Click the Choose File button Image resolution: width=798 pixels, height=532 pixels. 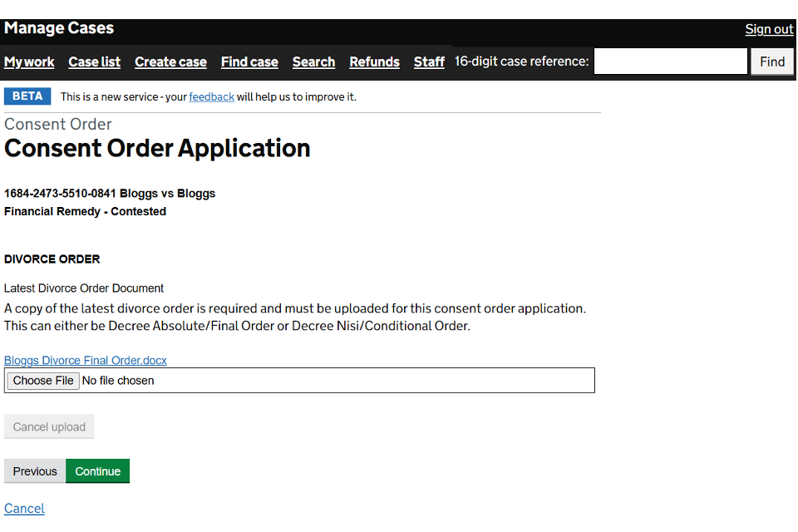[43, 380]
